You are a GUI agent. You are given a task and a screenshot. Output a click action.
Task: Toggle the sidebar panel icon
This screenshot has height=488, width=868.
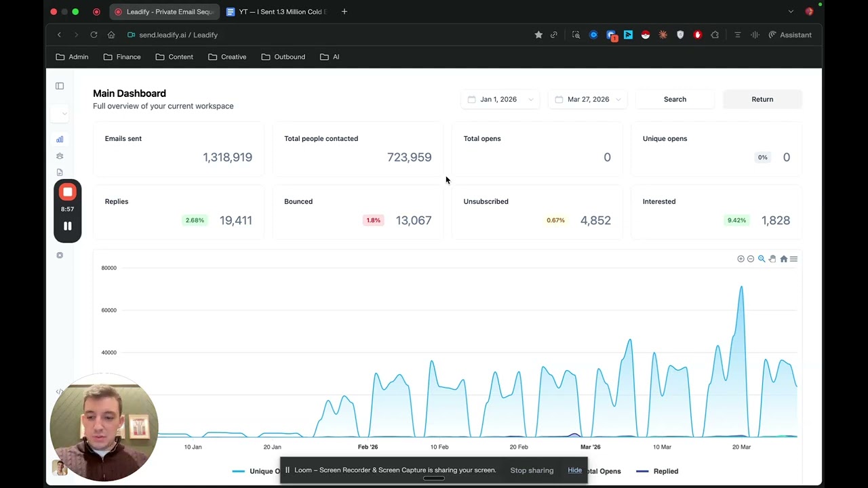pos(60,86)
